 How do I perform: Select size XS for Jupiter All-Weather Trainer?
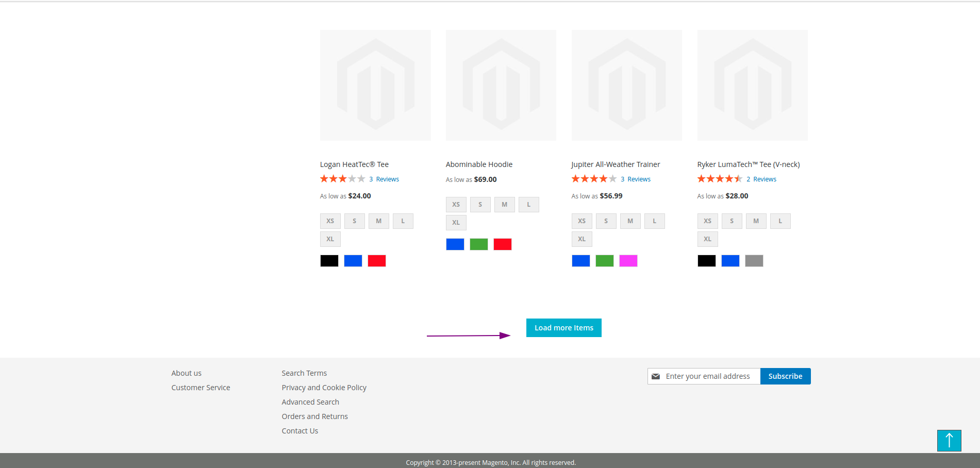coord(582,221)
